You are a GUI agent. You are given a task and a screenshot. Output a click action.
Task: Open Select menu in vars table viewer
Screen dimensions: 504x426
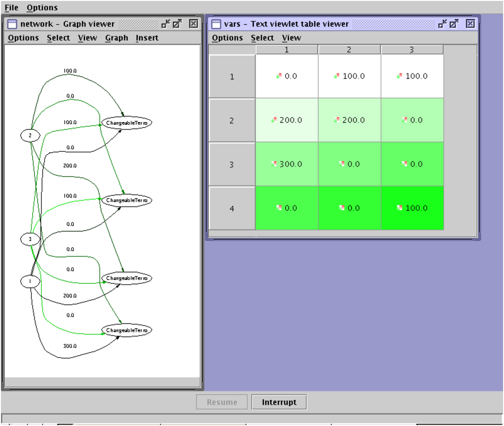262,38
